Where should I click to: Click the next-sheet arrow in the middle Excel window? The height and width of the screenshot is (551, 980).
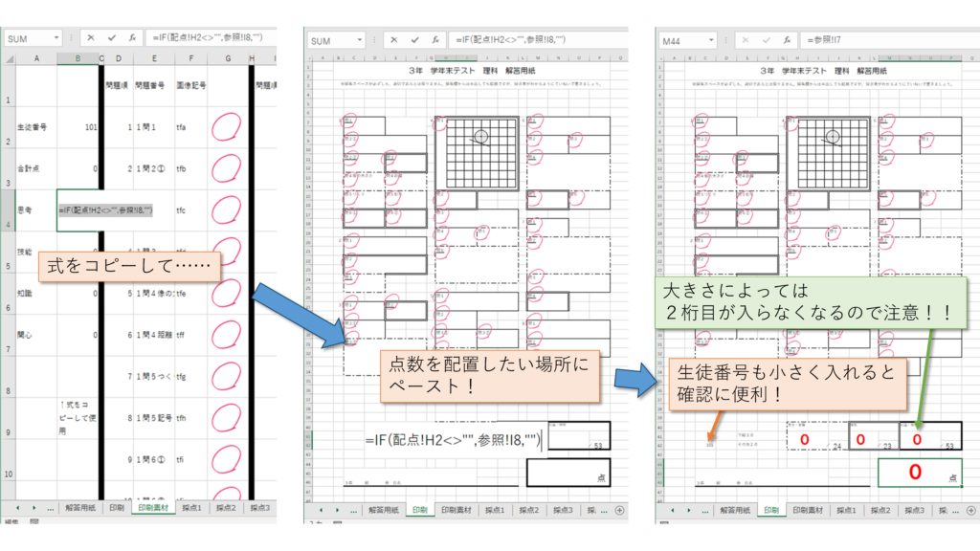click(338, 511)
